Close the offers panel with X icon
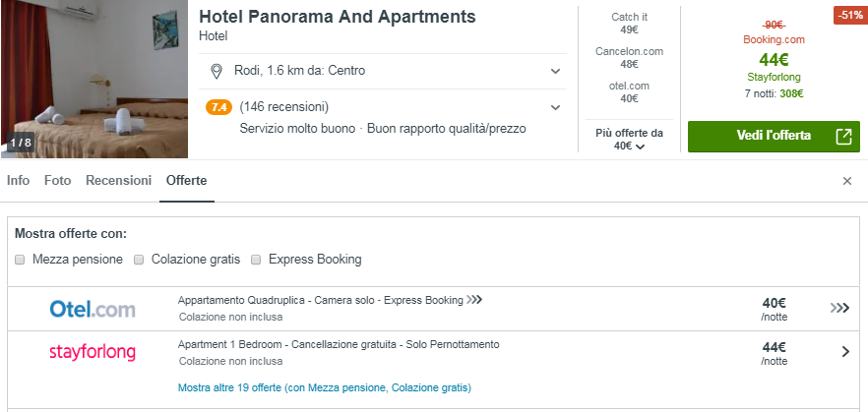 847,181
